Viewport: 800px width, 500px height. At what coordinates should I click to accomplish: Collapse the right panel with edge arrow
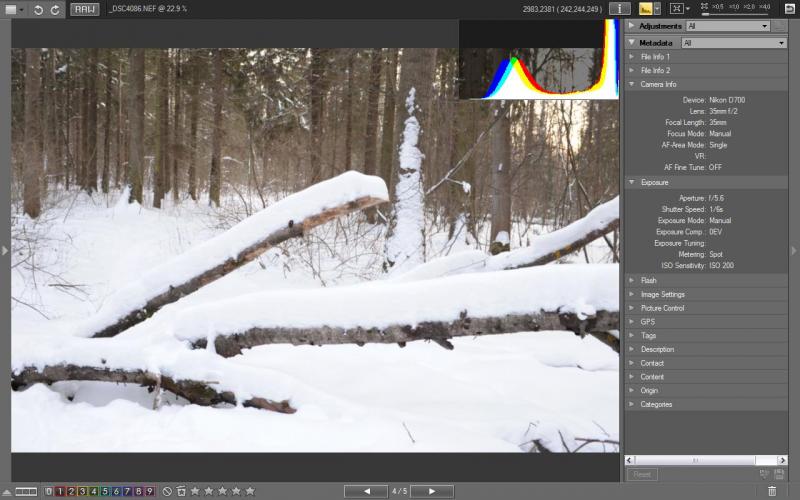(794, 251)
